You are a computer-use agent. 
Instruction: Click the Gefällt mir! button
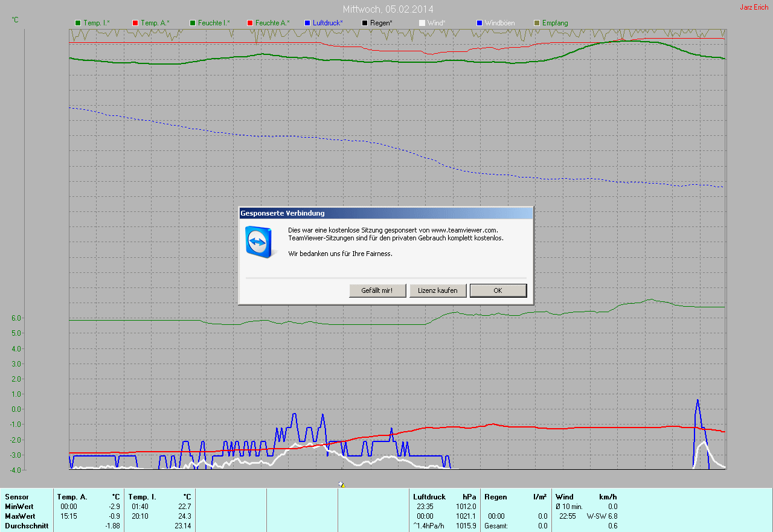coord(377,290)
